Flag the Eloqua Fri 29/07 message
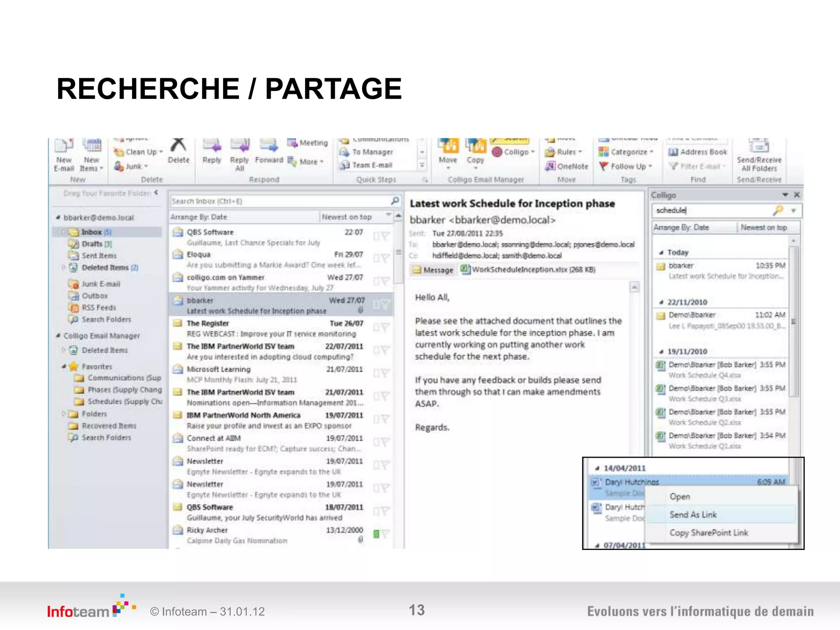840x630 pixels. point(385,258)
